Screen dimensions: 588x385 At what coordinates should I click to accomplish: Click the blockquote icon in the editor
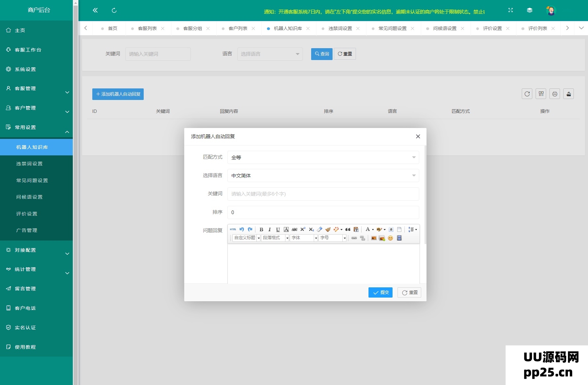coord(348,229)
